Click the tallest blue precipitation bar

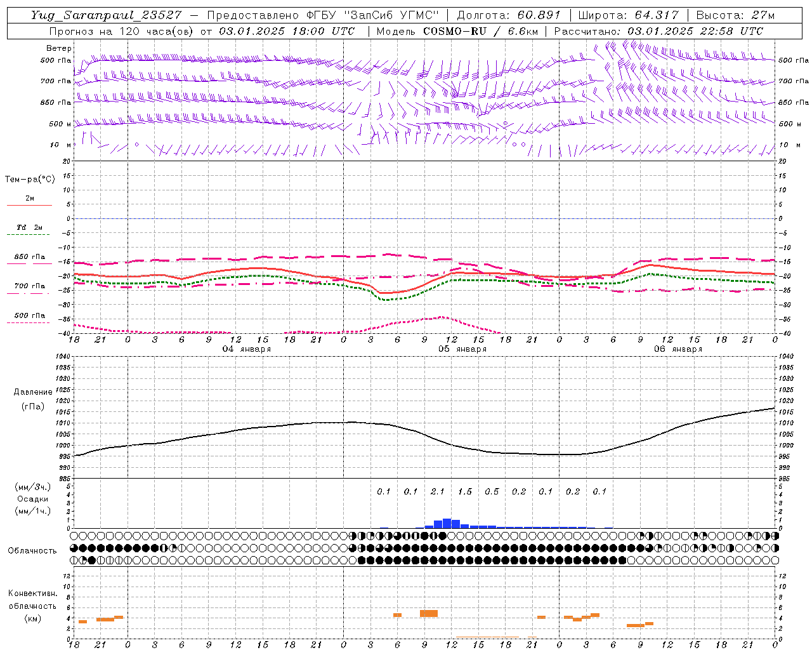(x=447, y=524)
